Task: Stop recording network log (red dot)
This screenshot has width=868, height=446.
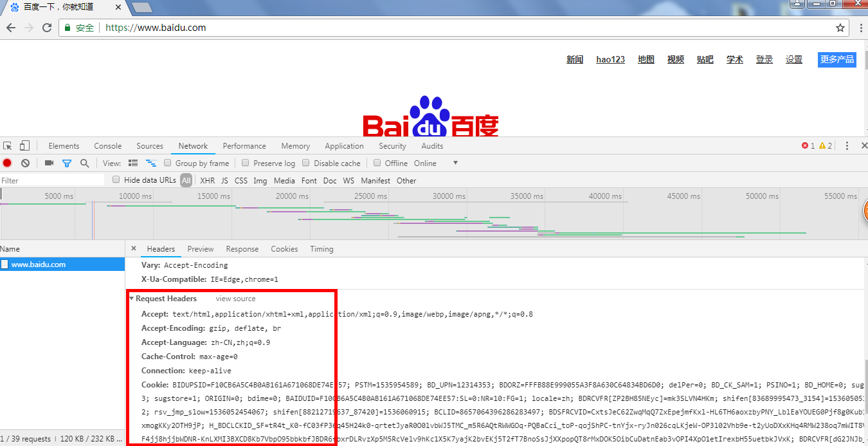Action: click(8, 163)
